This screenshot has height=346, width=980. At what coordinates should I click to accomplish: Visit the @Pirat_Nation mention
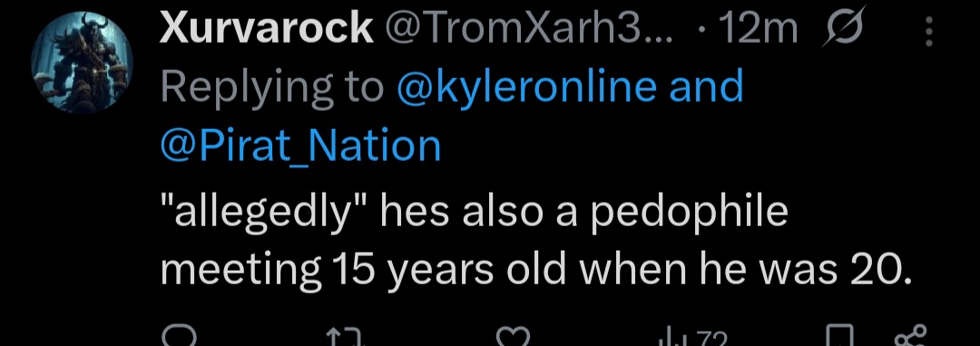300,146
